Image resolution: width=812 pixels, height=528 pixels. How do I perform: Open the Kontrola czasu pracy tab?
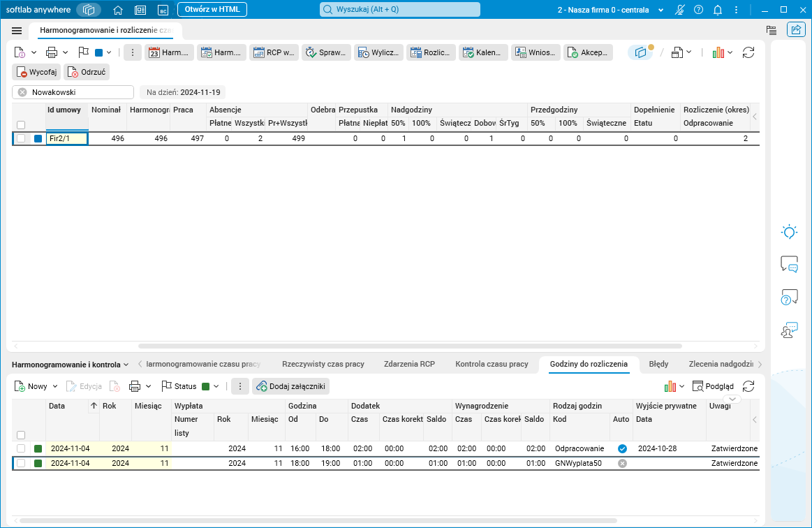coord(492,364)
